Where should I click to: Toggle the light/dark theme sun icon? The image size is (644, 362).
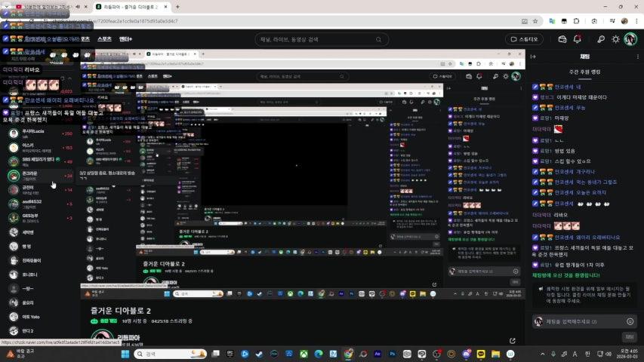615,39
